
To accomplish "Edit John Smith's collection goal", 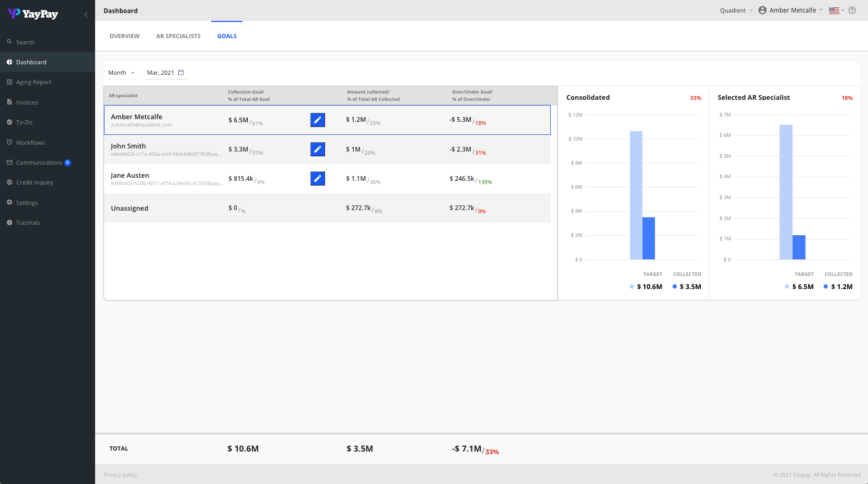I will 317,149.
